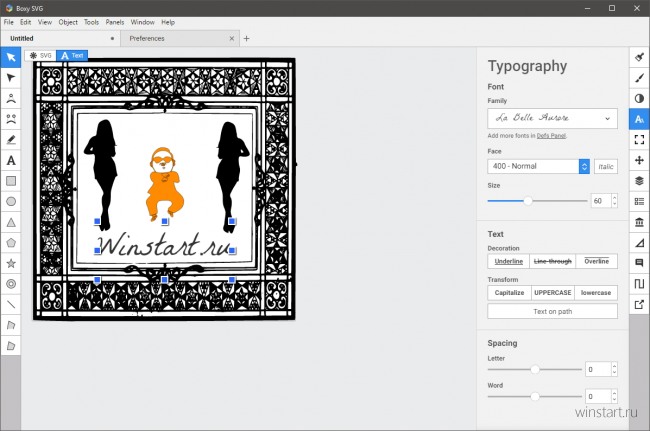
Task: Select the Line tool
Action: pos(11,305)
